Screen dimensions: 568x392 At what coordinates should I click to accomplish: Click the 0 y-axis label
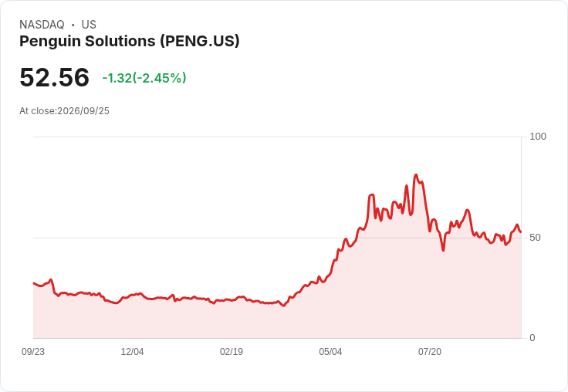(532, 338)
